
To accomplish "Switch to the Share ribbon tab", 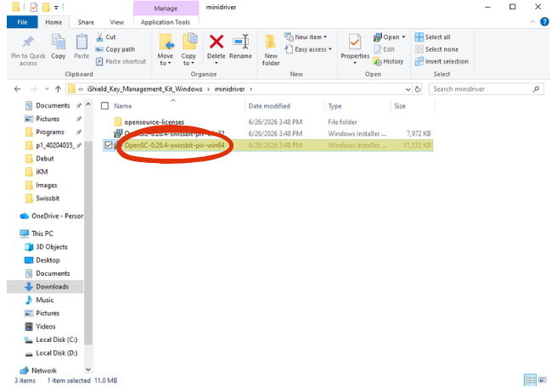I will coord(86,22).
